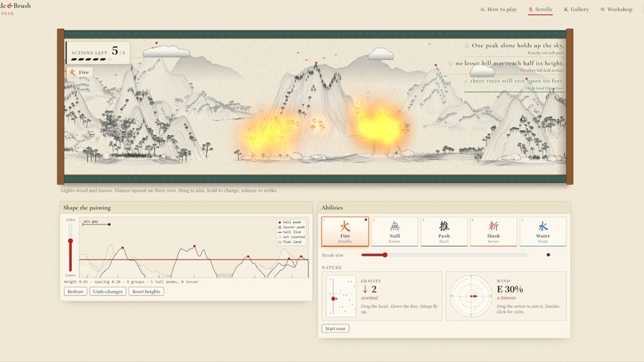644x362 pixels.
Task: Click the red wind arrow in the compass
Action: (474, 296)
